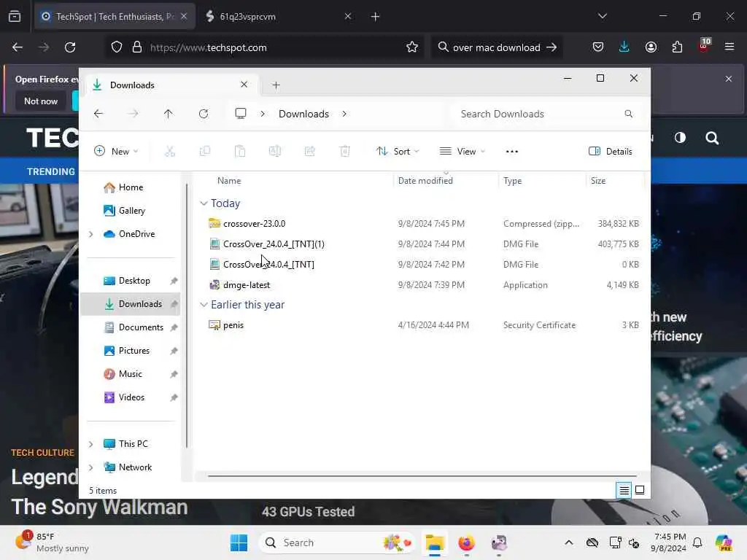This screenshot has height=560, width=747.
Task: Open Gallery in the navigation pane
Action: pyautogui.click(x=131, y=211)
